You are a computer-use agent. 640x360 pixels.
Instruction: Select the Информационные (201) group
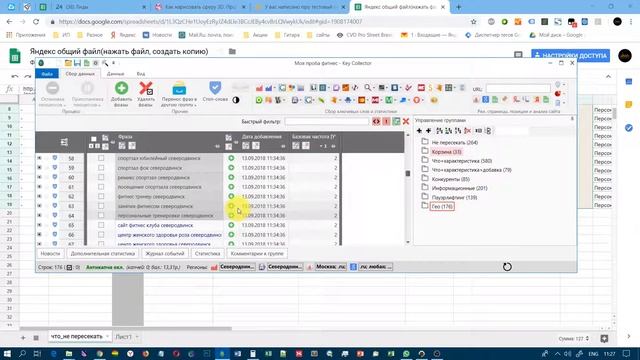click(x=460, y=188)
